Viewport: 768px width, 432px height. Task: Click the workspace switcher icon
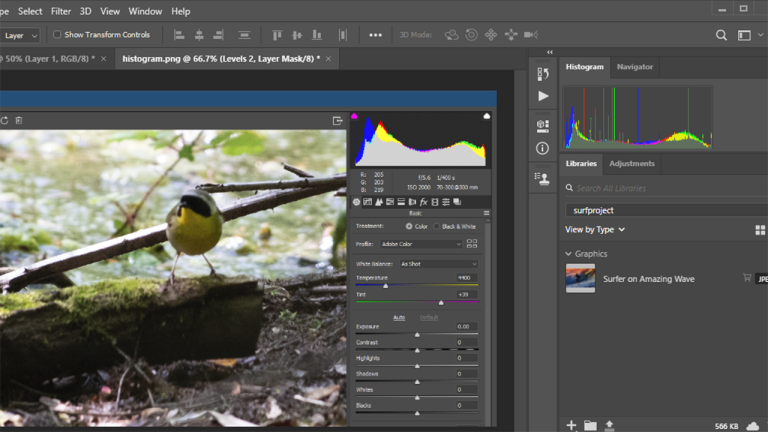744,35
